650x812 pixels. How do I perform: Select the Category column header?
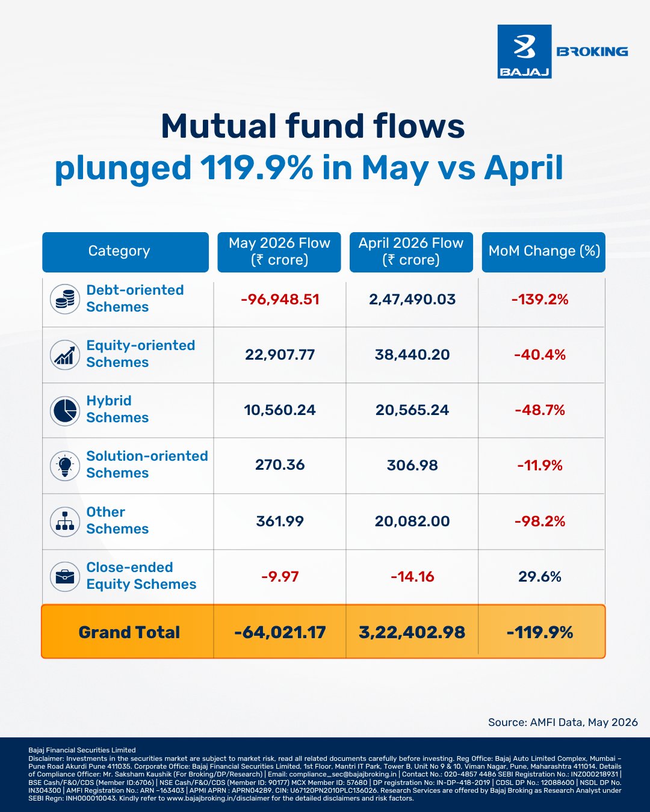[125, 252]
